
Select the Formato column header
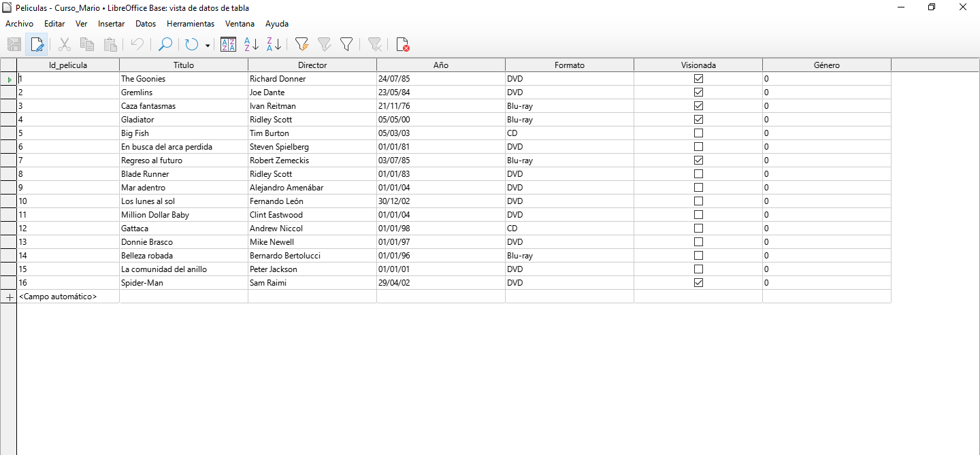pyautogui.click(x=570, y=65)
